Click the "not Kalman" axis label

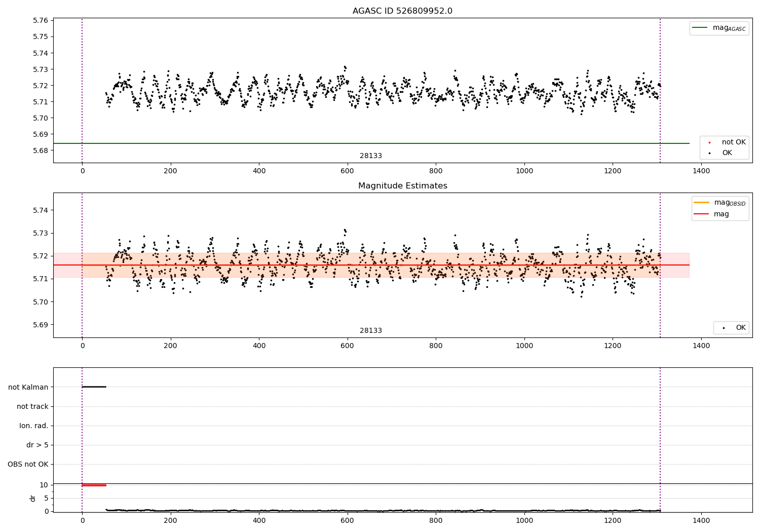28,388
